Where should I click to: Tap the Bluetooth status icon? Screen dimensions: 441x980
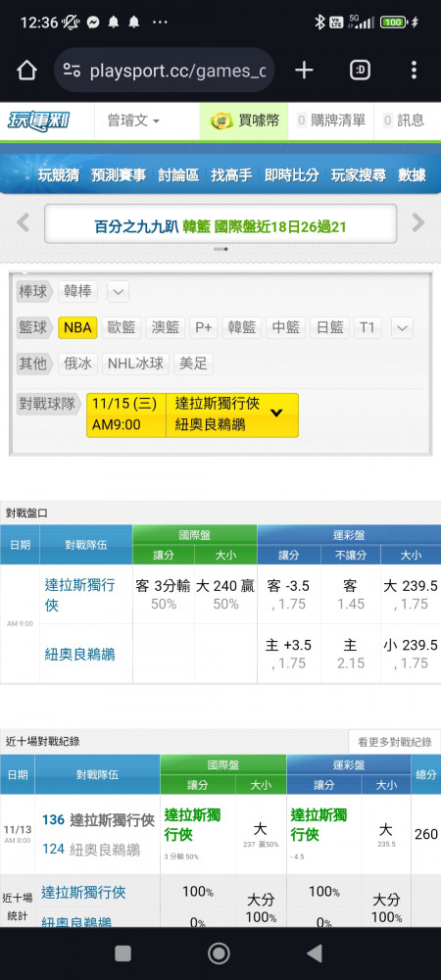pos(319,23)
